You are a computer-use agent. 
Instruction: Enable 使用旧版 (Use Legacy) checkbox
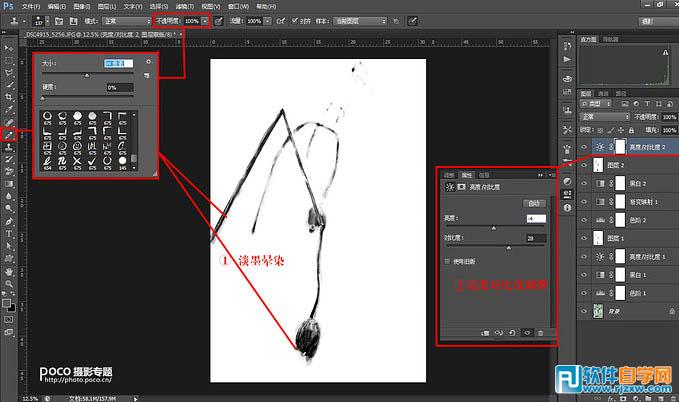pos(447,261)
